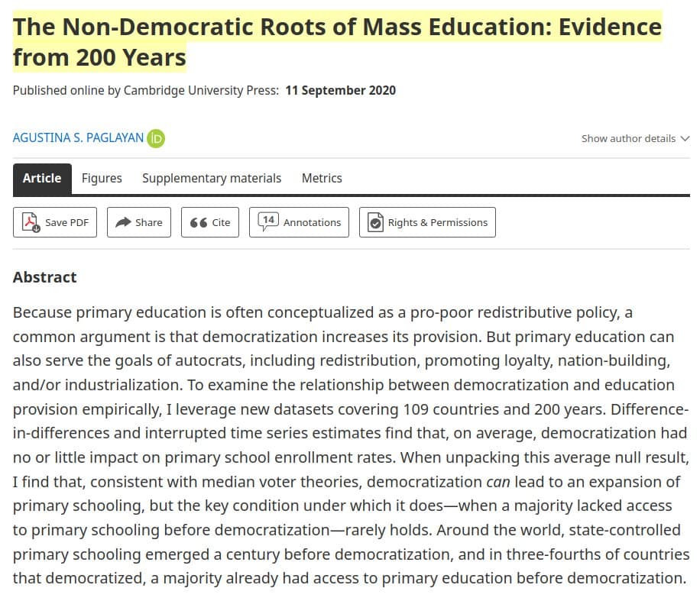Click the Rights & Permissions document icon
This screenshot has width=700, height=601.
[375, 222]
